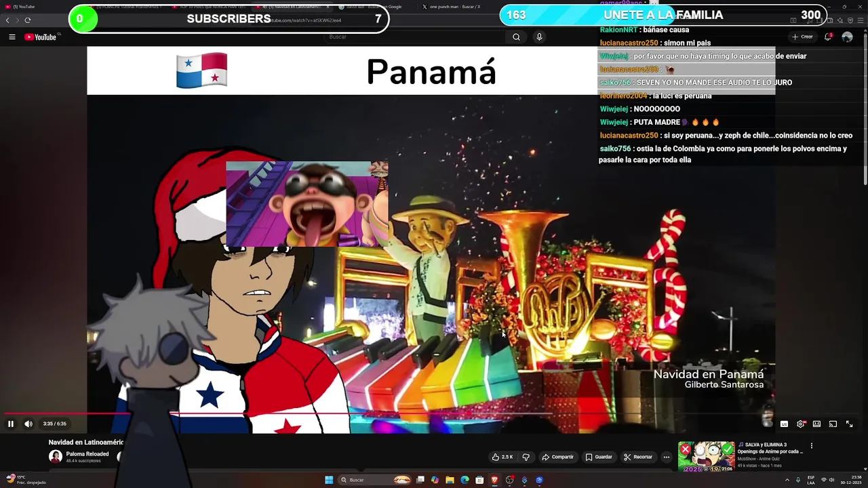Open Microsoft Edge from taskbar
Image resolution: width=868 pixels, height=488 pixels.
[465, 480]
